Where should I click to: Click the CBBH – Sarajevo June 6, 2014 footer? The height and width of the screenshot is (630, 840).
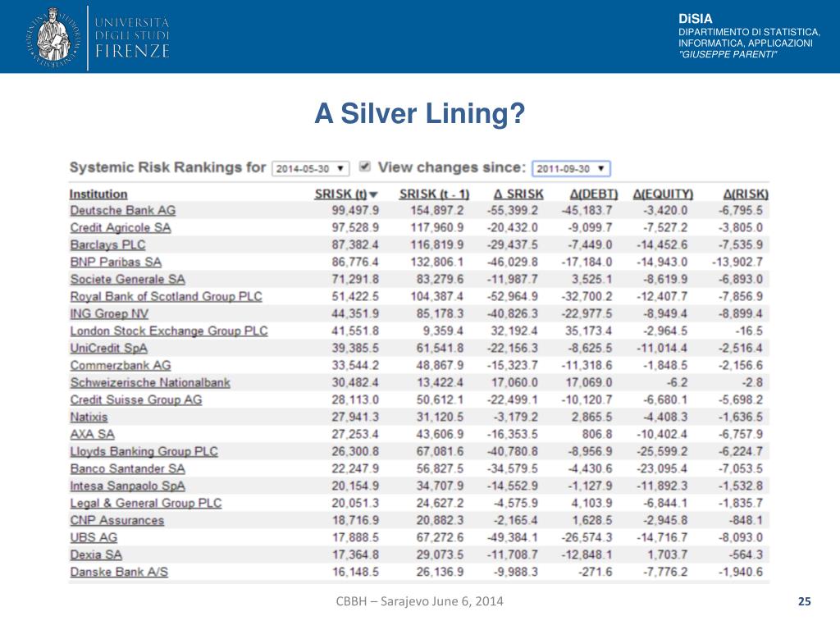[419, 601]
